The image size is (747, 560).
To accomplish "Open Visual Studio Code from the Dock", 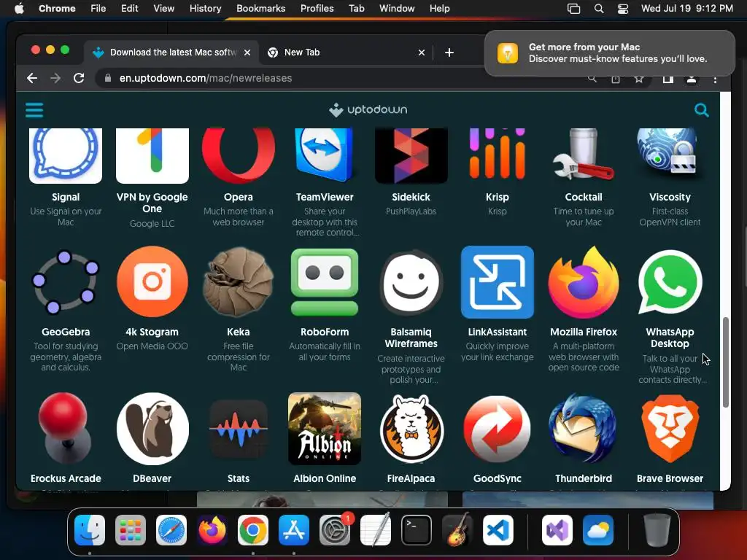I will click(498, 530).
